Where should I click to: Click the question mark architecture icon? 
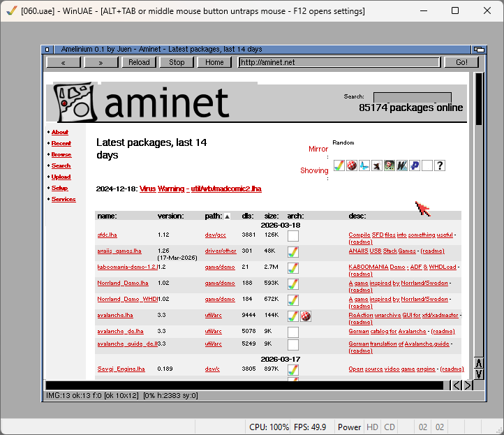coord(440,165)
